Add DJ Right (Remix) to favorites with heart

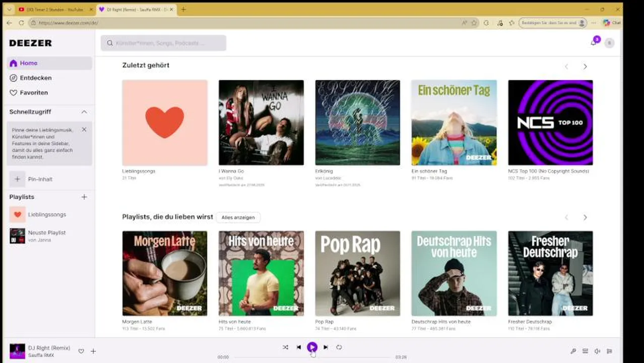[81, 351]
